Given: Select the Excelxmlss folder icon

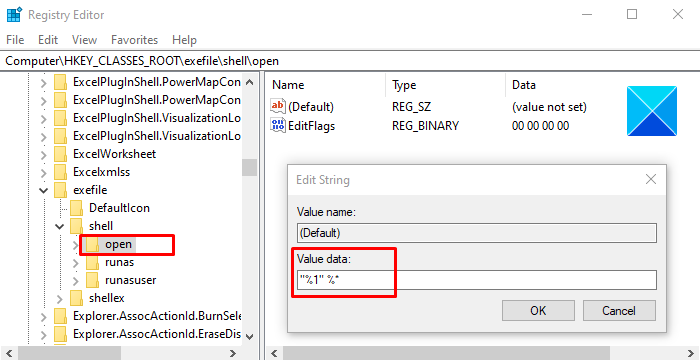Looking at the screenshot, I should tap(60, 172).
